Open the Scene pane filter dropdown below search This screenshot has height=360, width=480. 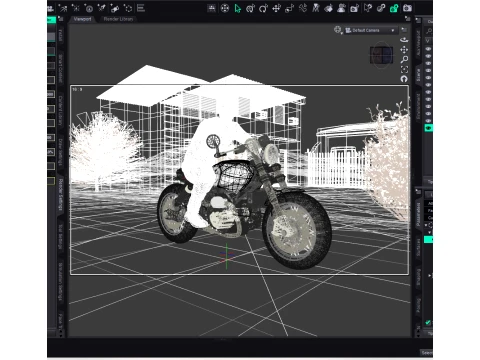coord(429,40)
